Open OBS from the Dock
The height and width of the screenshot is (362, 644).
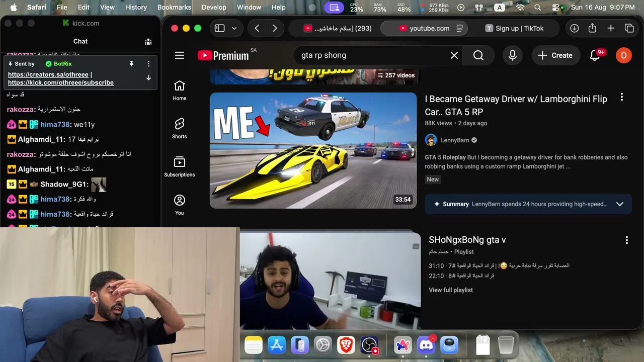click(x=369, y=345)
